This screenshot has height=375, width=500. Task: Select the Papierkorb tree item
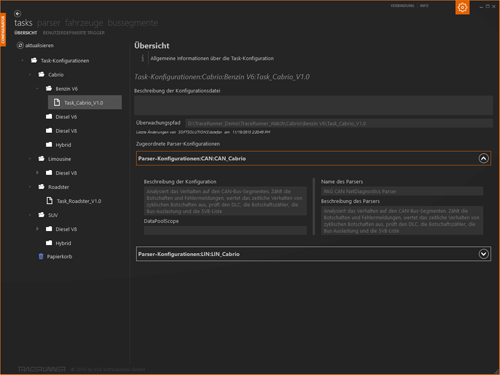(59, 256)
